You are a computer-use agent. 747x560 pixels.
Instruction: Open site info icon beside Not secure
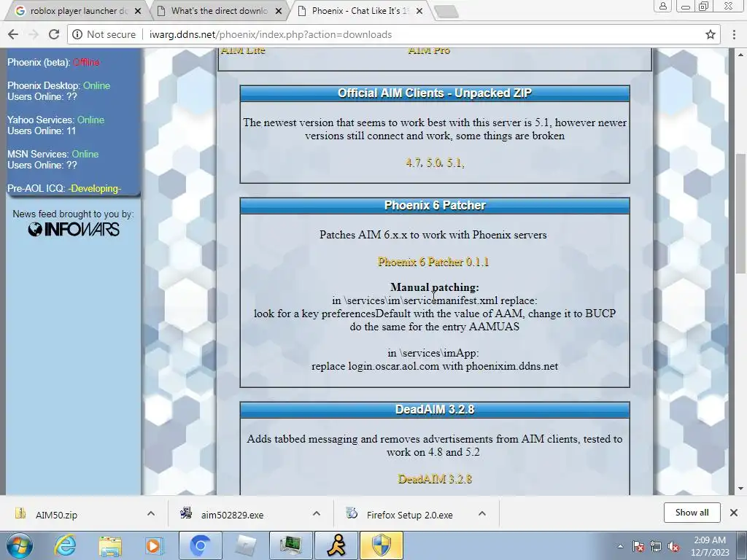click(x=77, y=34)
